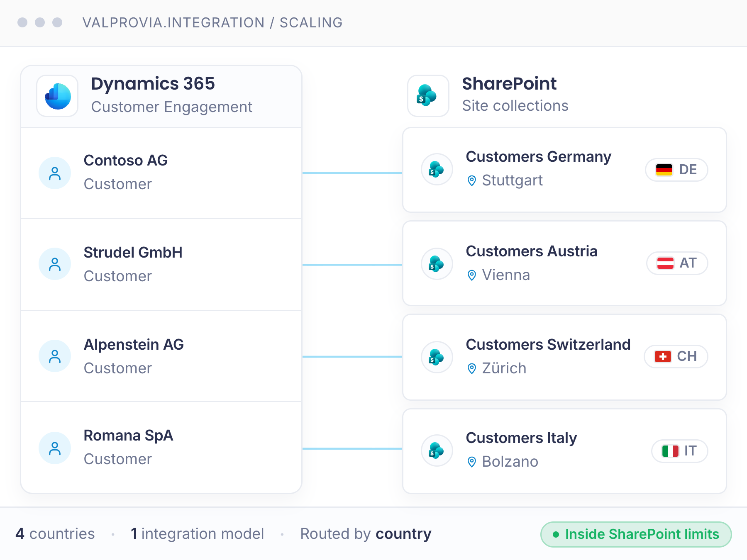Click the Austrian flag icon
Image resolution: width=747 pixels, height=560 pixels.
coord(665,263)
